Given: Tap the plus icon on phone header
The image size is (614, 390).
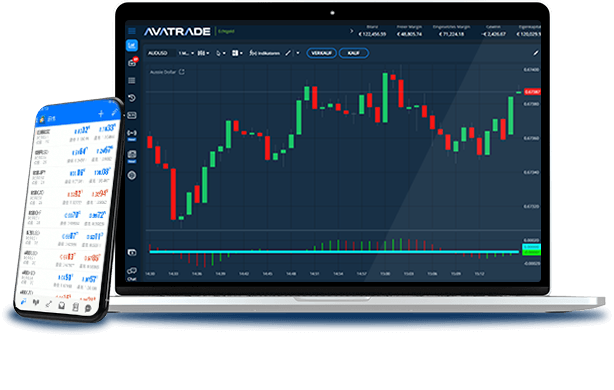Looking at the screenshot, I should tap(101, 114).
